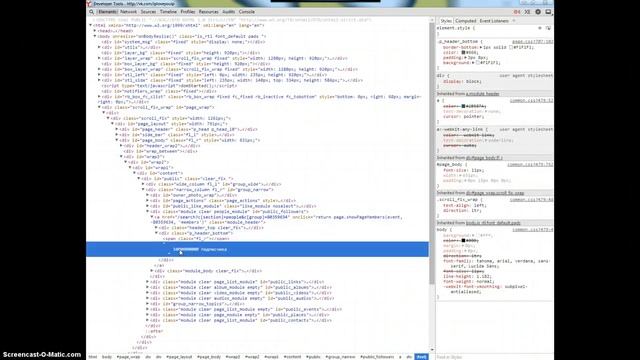Select the script domStarted row
Viewport: 640px width, 360px height.
coord(169,86)
